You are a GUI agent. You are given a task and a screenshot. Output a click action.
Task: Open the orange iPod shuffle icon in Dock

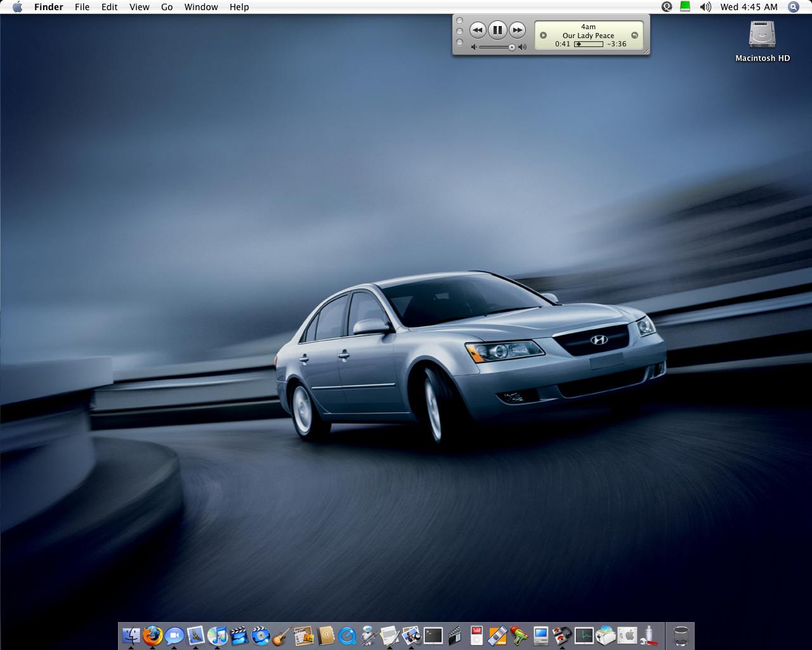point(498,635)
